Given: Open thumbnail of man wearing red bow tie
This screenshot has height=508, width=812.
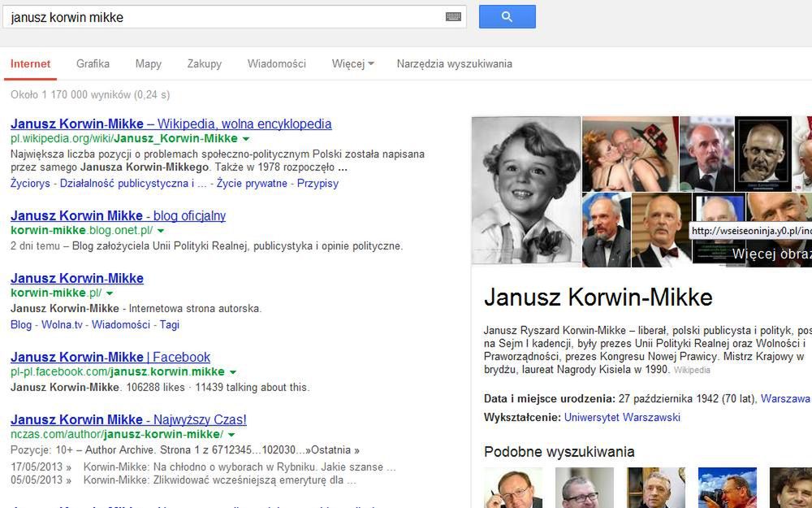Looking at the screenshot, I should click(662, 230).
